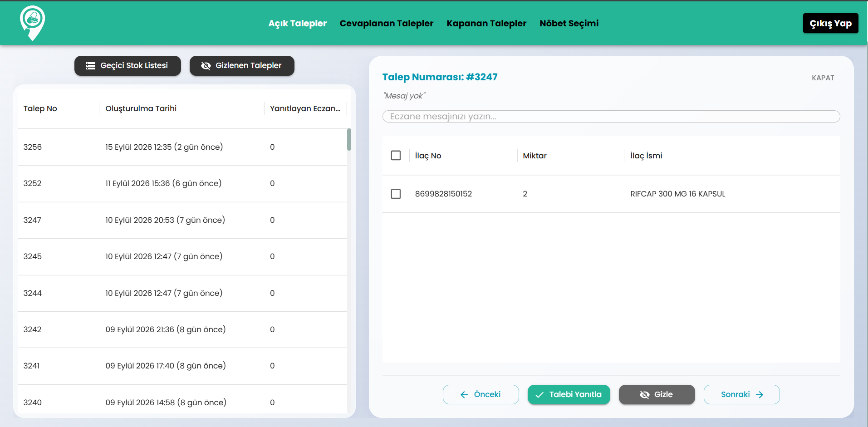868x427 pixels.
Task: Click the crossed-eye icon on Gizle button
Action: 644,395
